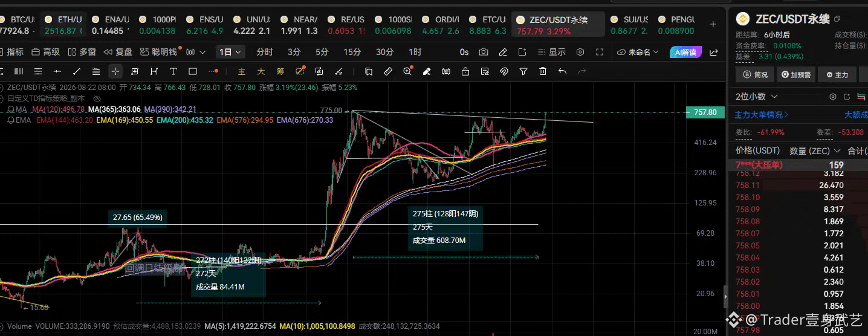868x336 pixels.
Task: Select the crosshair cursor tool
Action: (x=115, y=71)
